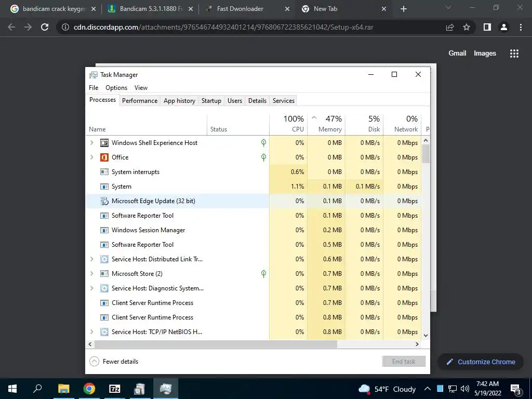Image resolution: width=532 pixels, height=399 pixels.
Task: Expand Service Host: TCP/IP NetBIOS row
Action: coord(91,332)
